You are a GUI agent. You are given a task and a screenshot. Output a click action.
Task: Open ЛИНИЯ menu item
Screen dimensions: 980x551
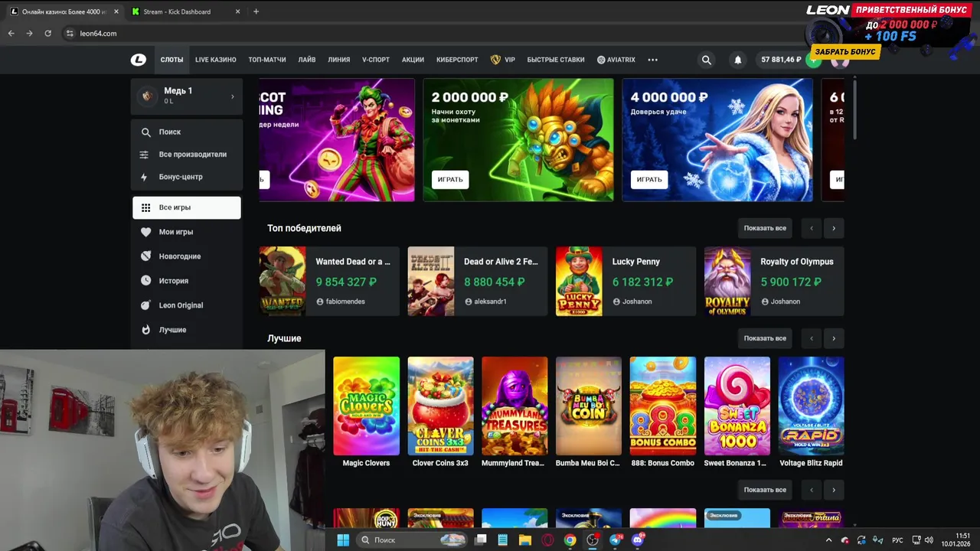click(339, 60)
